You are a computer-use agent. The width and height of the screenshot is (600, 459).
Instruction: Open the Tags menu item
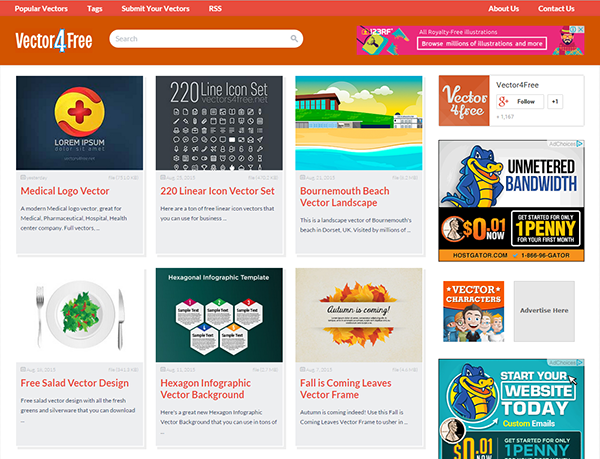pos(95,8)
